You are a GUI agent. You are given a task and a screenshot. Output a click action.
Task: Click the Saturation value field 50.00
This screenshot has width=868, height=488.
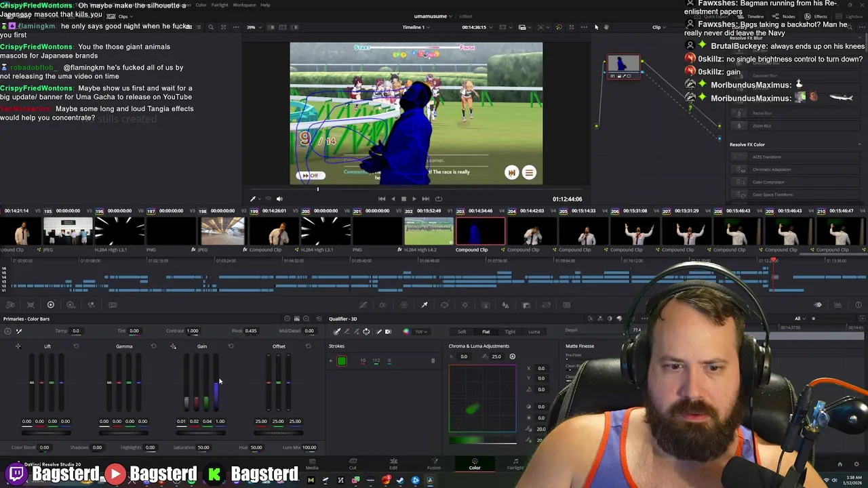[x=203, y=447]
